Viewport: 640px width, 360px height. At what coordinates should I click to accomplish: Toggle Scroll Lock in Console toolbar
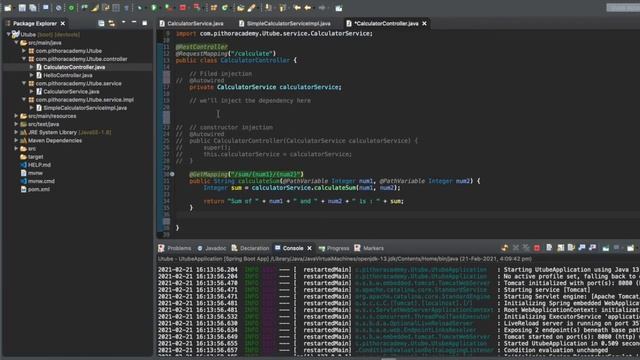pos(561,248)
